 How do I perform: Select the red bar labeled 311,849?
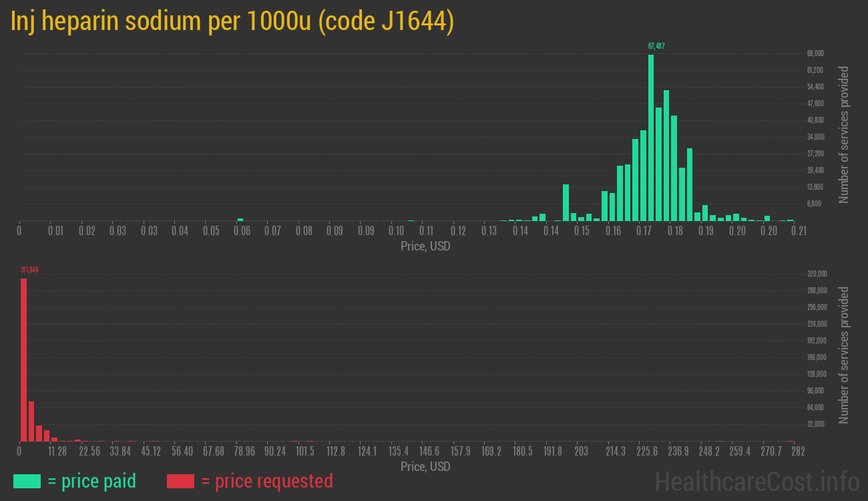(23, 361)
